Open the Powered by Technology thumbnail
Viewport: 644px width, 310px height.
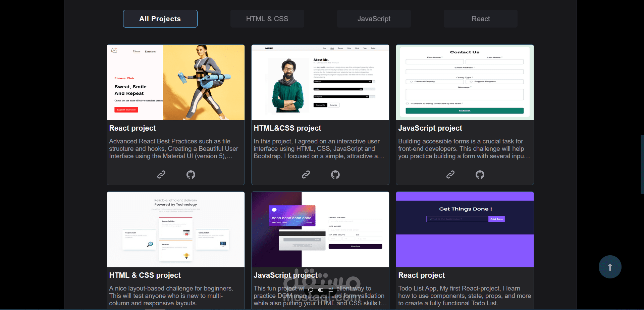(x=176, y=230)
